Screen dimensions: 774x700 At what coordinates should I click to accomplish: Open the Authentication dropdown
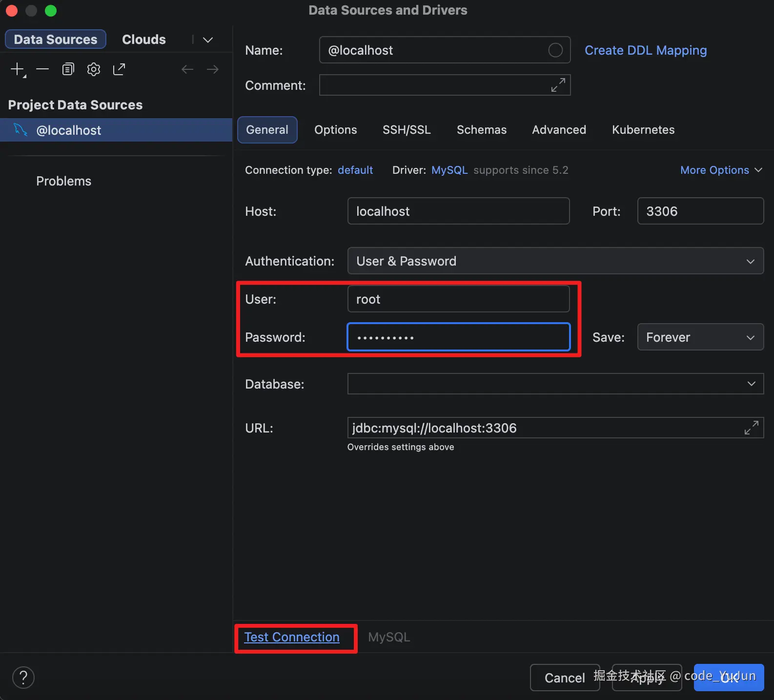(555, 261)
